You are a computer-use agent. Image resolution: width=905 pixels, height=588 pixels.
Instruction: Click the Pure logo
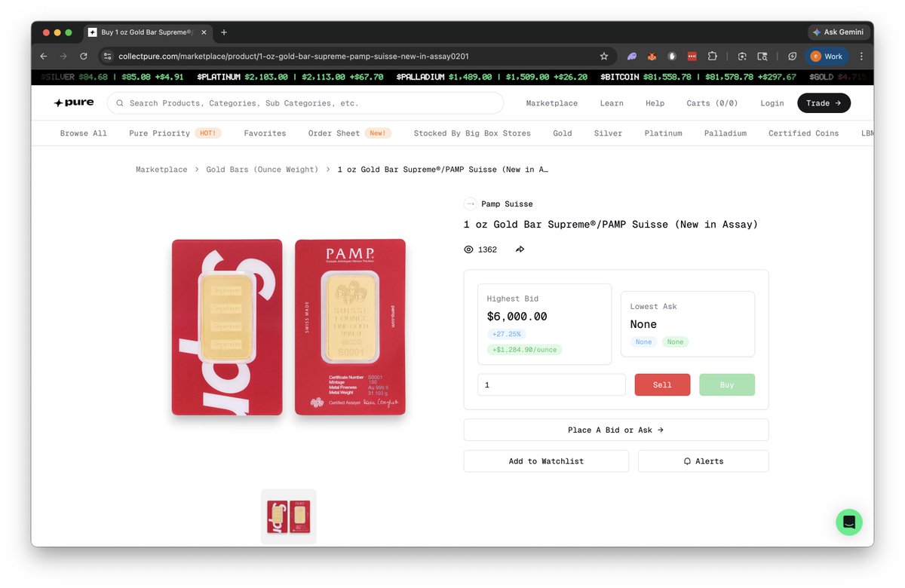pos(74,103)
